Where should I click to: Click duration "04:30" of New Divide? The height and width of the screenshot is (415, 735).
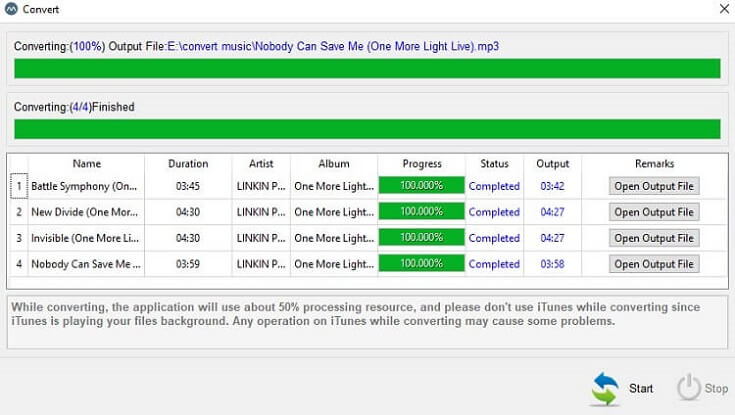(188, 212)
